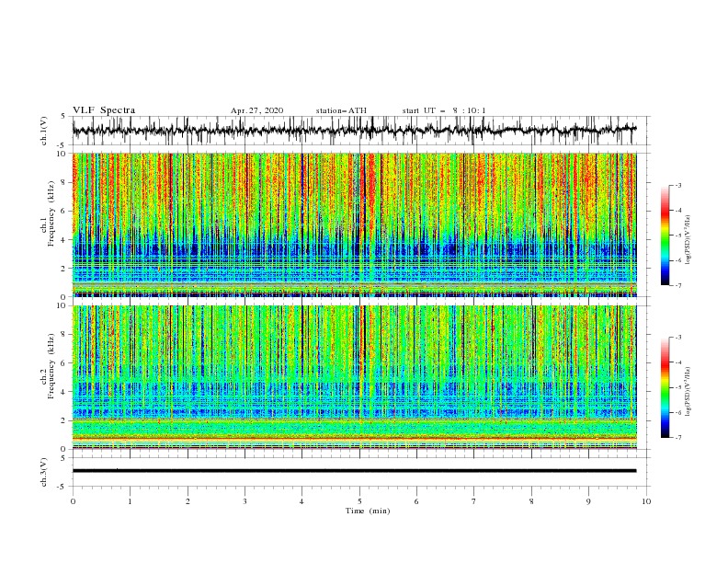Viewport: 728px width, 563px height.
Task: Click the ch.1 spectrogram panel
Action: point(354,224)
